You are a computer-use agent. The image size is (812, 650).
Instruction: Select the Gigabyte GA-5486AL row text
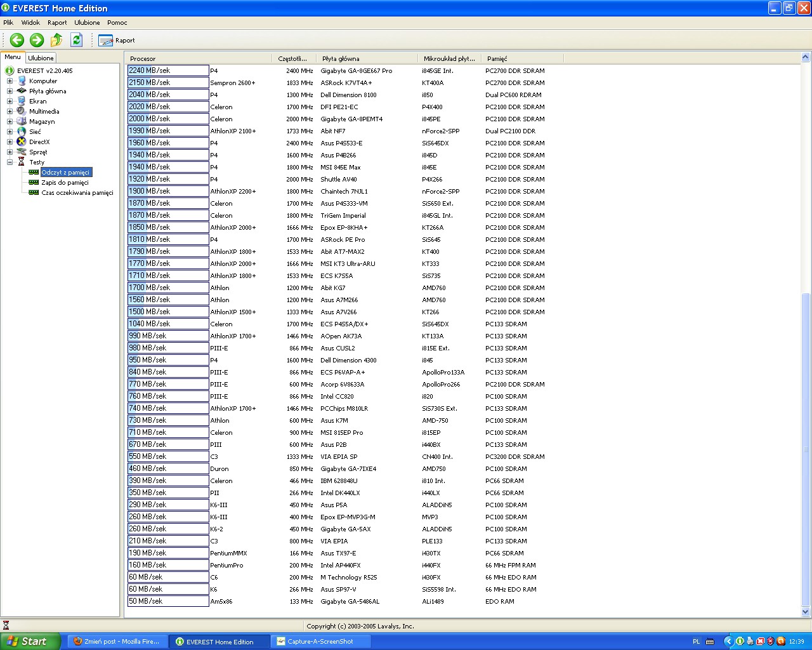[x=350, y=601]
